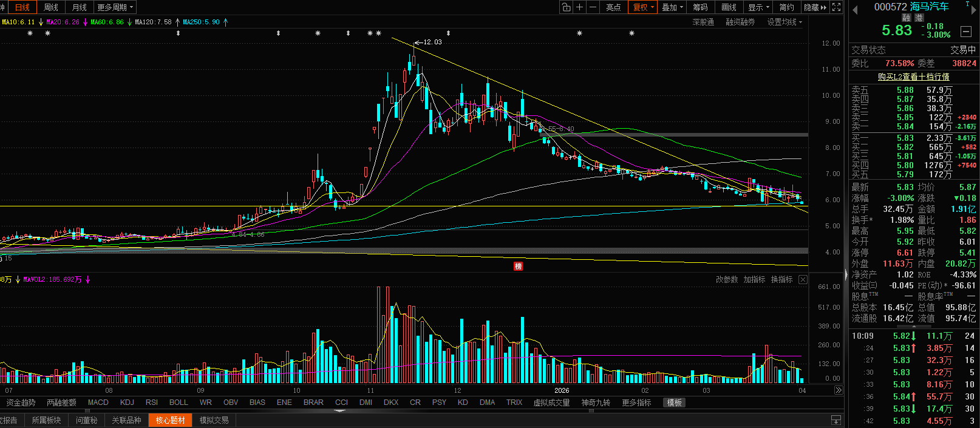
Task: Click the 换指标 button
Action: point(781,280)
